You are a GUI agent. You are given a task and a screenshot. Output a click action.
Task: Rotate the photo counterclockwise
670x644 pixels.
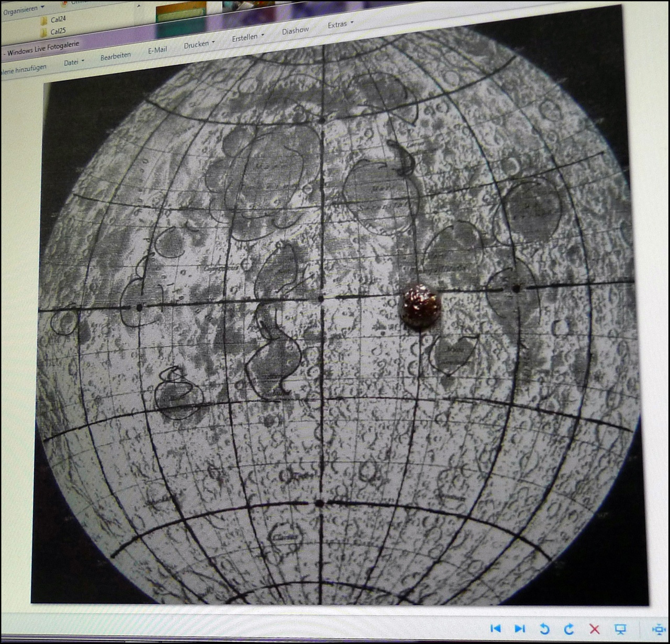(544, 629)
